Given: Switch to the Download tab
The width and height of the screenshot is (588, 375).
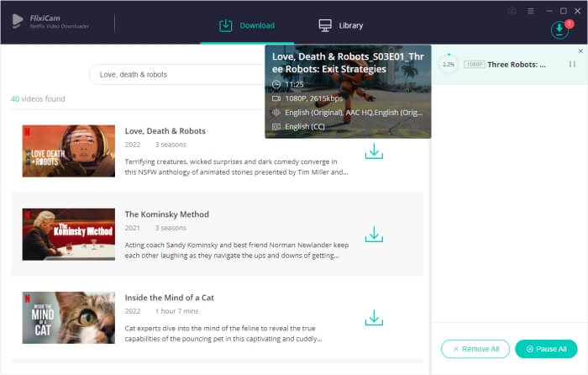Looking at the screenshot, I should pyautogui.click(x=247, y=25).
